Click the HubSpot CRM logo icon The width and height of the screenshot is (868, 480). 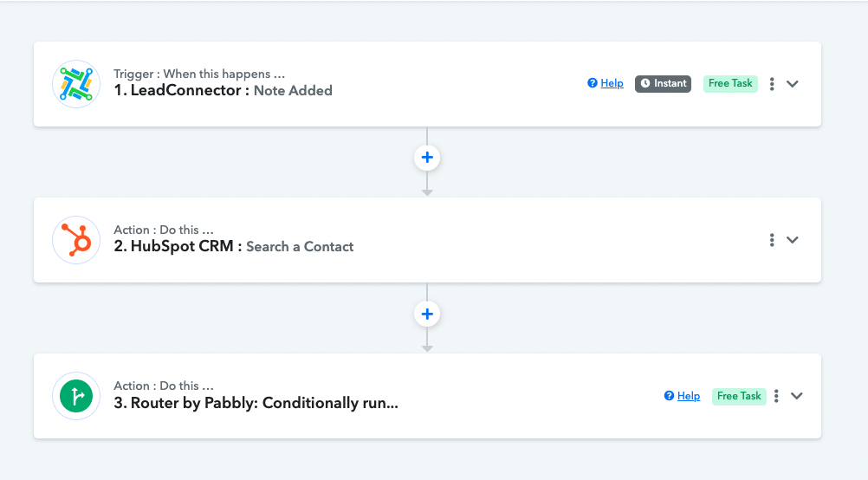tap(76, 240)
